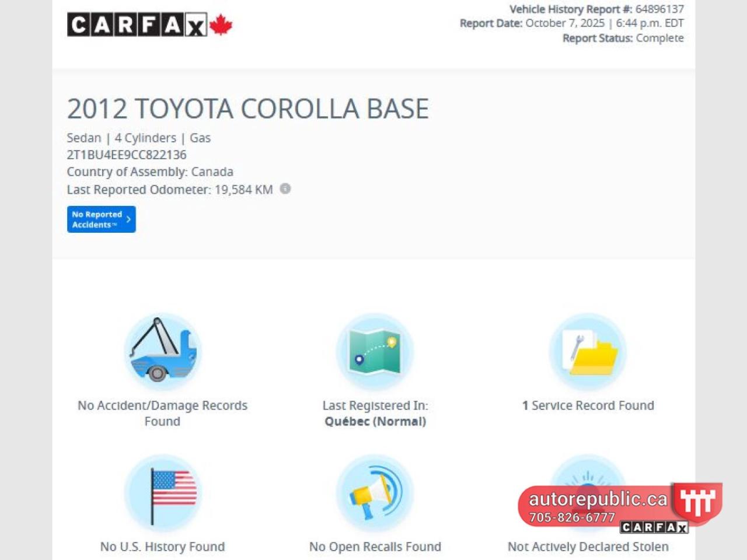Open the 1 Service Record Found link

click(x=588, y=405)
